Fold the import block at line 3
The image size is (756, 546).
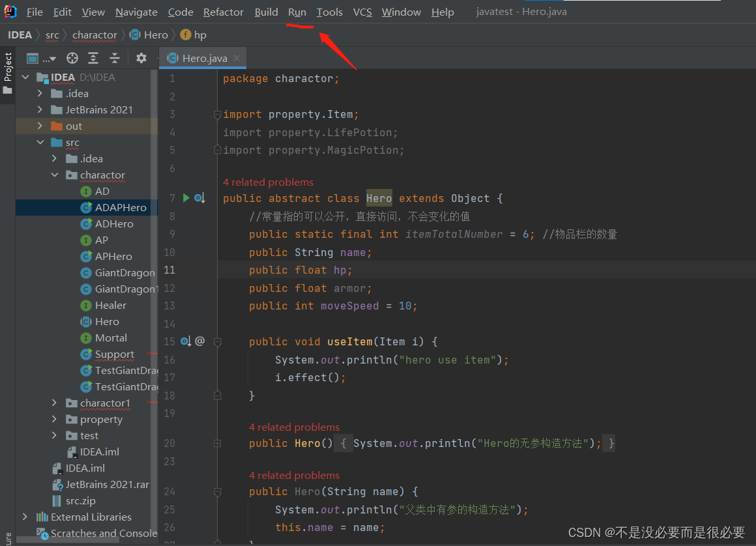click(x=218, y=115)
